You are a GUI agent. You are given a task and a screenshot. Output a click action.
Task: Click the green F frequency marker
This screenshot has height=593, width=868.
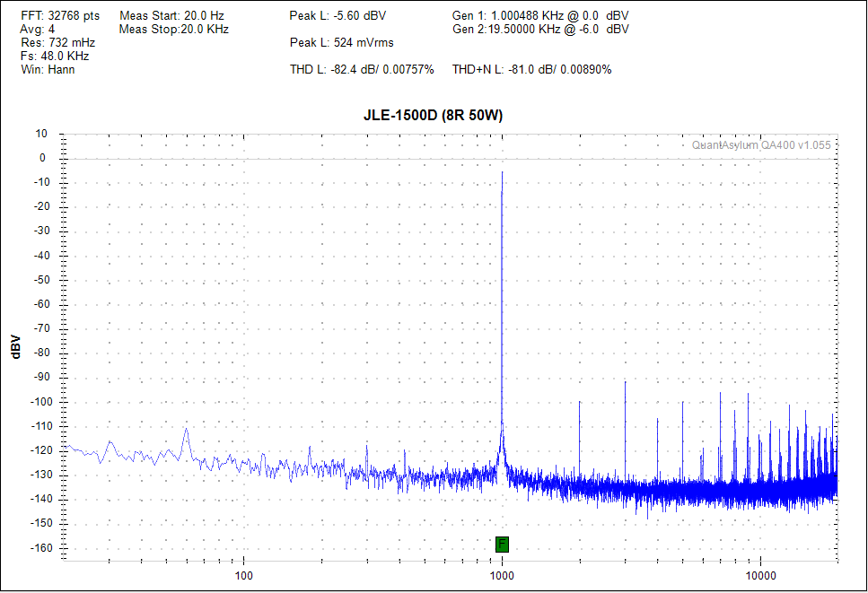click(502, 545)
